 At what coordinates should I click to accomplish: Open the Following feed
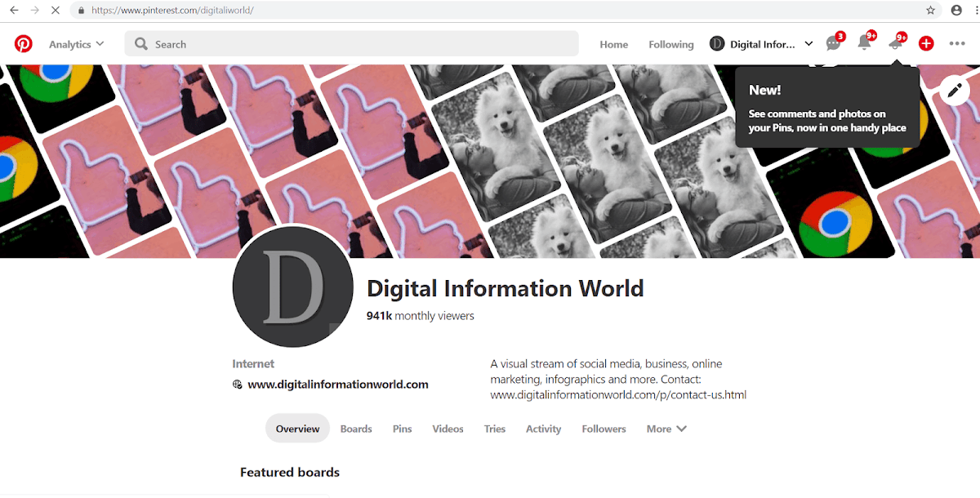(671, 44)
